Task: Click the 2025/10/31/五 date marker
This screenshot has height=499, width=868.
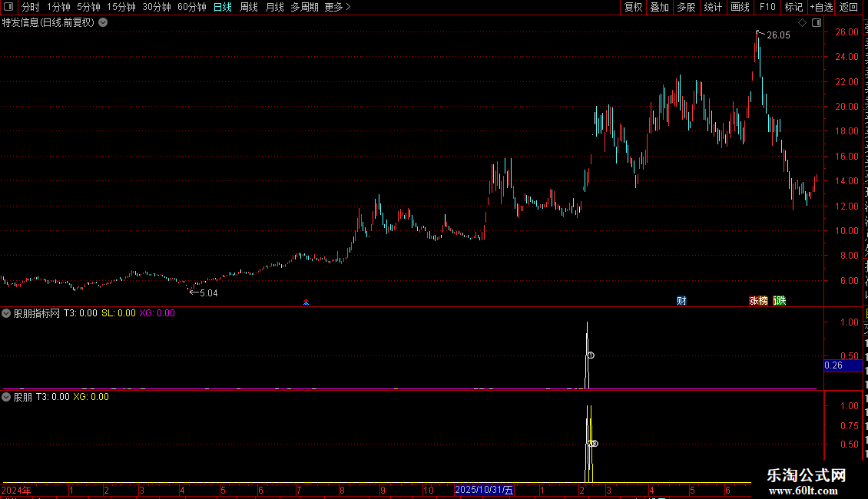Action: point(484,490)
